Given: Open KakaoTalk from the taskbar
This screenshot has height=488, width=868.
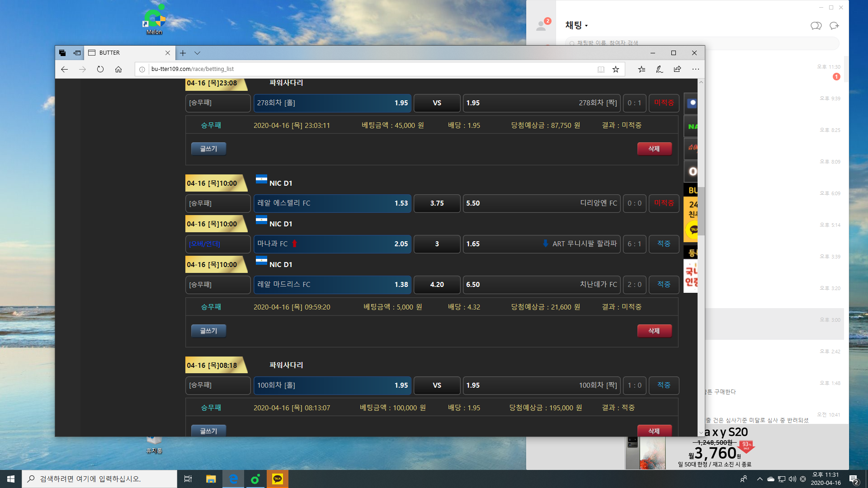Looking at the screenshot, I should click(x=277, y=479).
